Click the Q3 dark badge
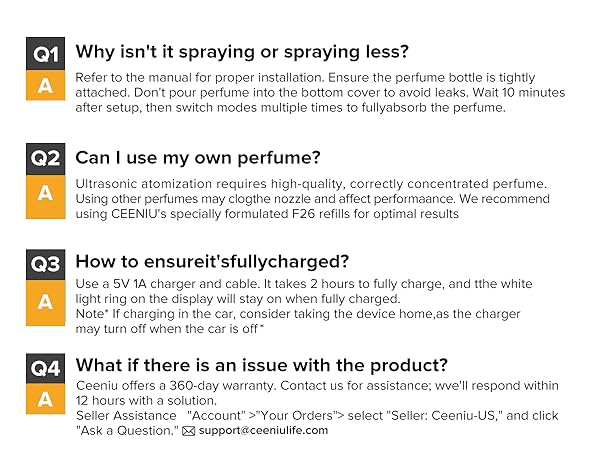Viewport: 600px width, 450px height. [45, 264]
